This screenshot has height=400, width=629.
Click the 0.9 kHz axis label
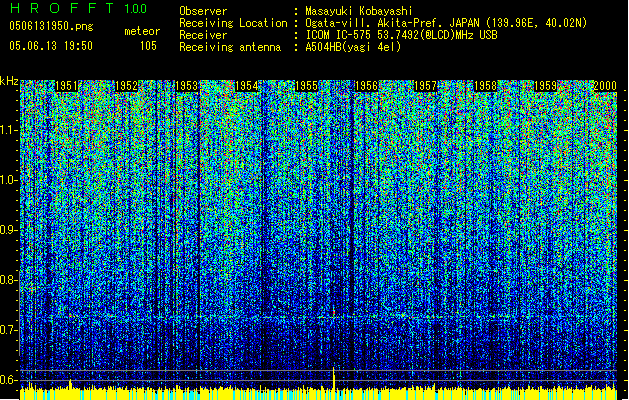[8, 230]
